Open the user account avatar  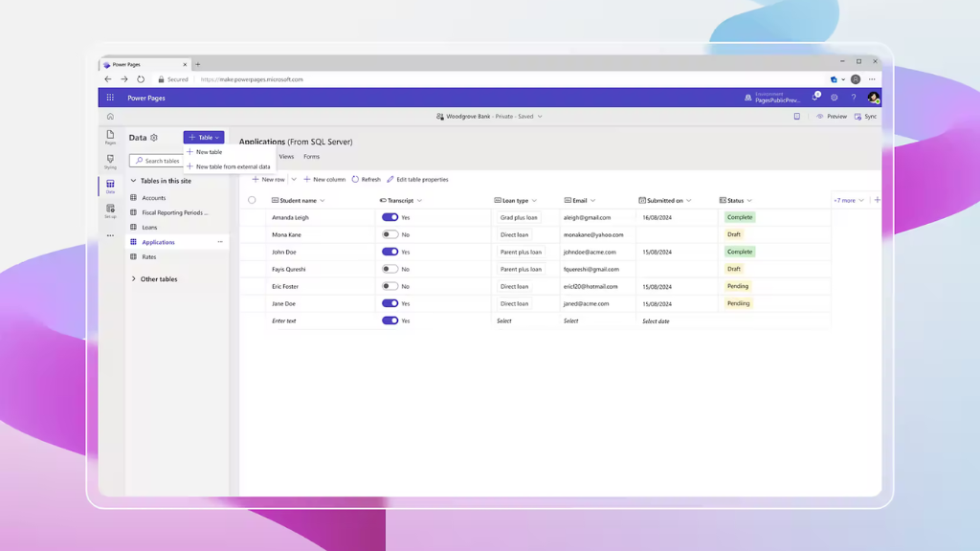pos(873,98)
